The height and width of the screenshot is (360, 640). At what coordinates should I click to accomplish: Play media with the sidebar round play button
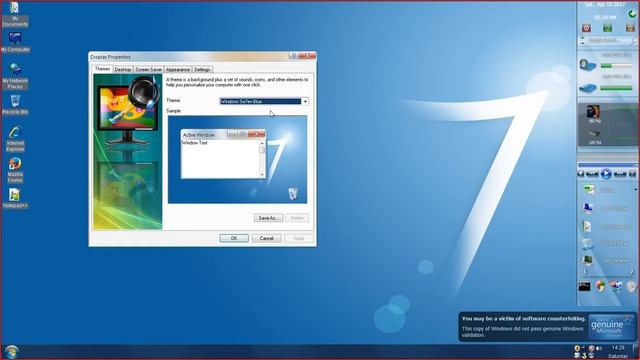click(x=606, y=174)
